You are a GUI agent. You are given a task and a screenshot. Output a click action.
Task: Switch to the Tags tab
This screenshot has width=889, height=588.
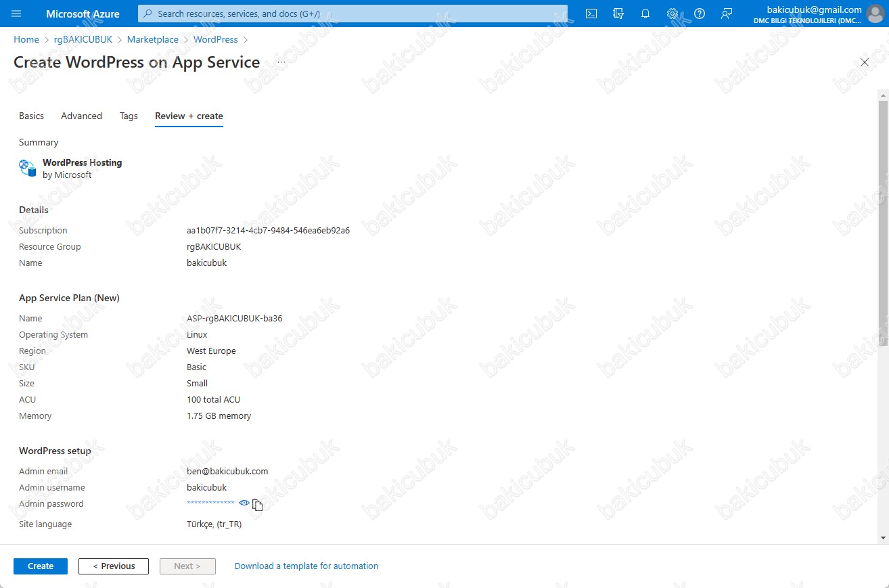(129, 116)
